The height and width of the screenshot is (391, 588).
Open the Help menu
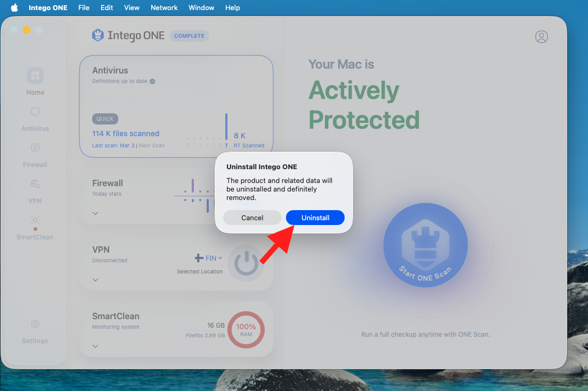coord(233,7)
